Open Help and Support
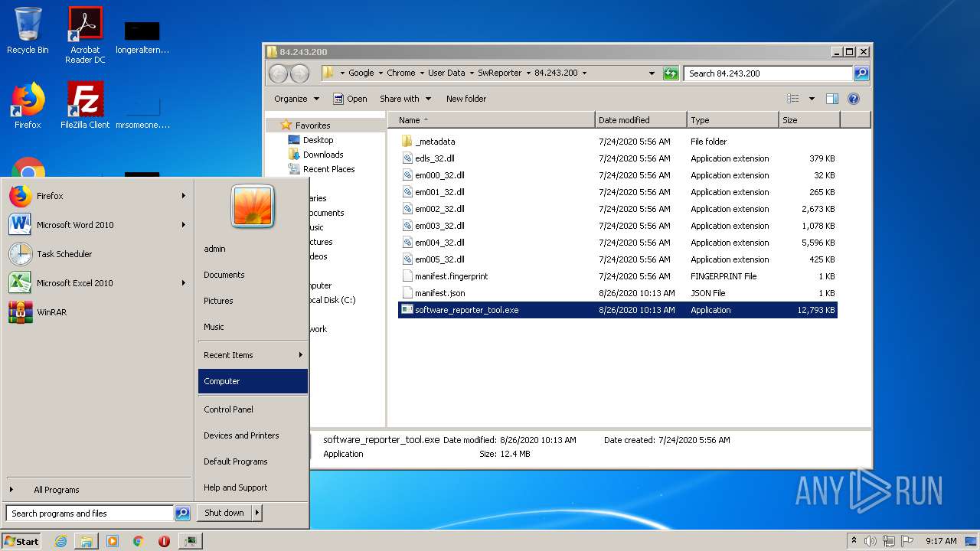This screenshot has height=551, width=980. [x=253, y=487]
